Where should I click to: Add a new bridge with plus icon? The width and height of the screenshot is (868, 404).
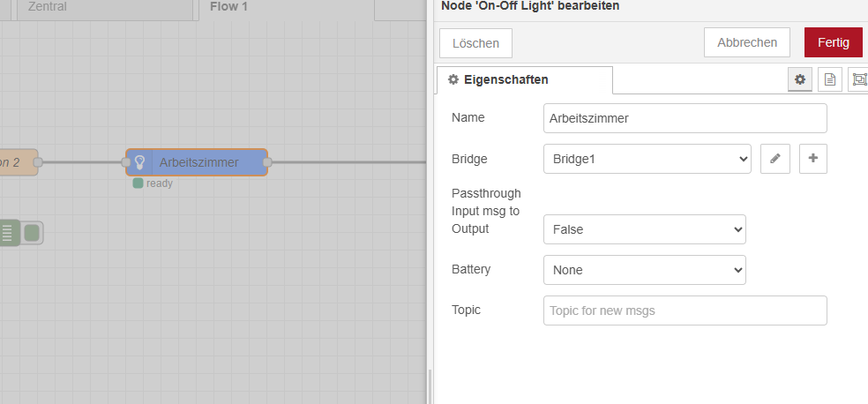click(x=813, y=159)
